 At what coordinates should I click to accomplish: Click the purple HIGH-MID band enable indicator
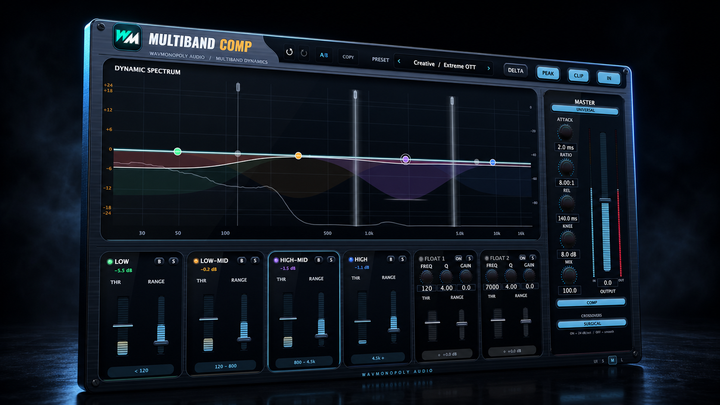(276, 260)
